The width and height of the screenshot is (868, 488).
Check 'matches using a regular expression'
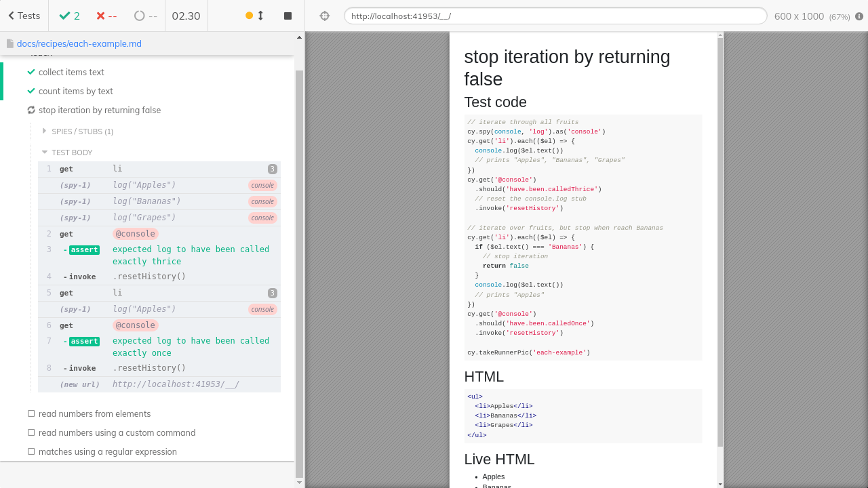click(31, 451)
